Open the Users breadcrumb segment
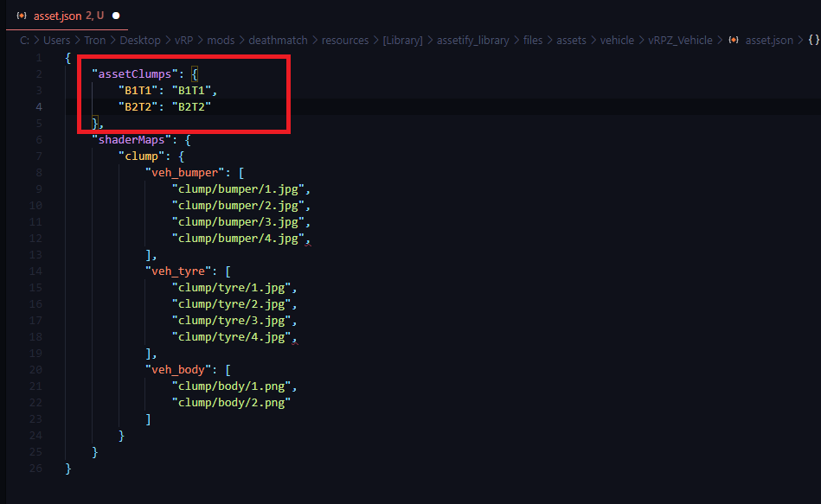Screen dimensions: 821x504 click(56, 41)
